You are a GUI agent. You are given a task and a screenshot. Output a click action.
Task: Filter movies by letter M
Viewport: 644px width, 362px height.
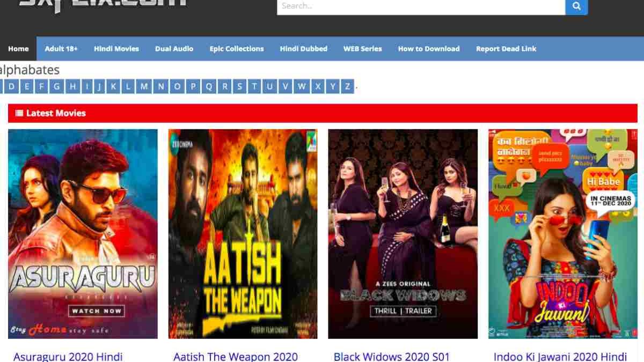144,86
